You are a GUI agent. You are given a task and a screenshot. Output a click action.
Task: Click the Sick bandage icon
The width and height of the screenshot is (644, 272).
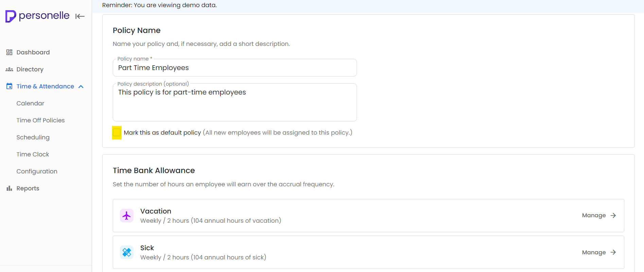point(126,252)
